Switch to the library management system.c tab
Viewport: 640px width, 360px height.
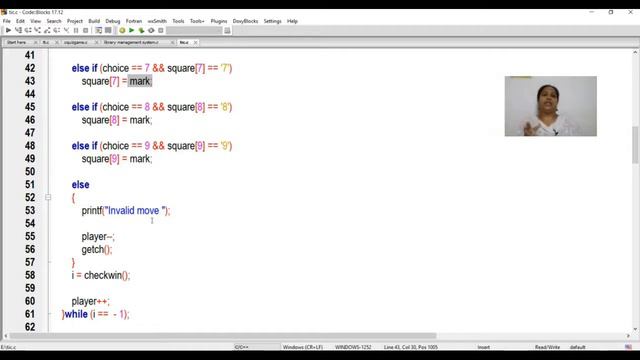coord(131,42)
